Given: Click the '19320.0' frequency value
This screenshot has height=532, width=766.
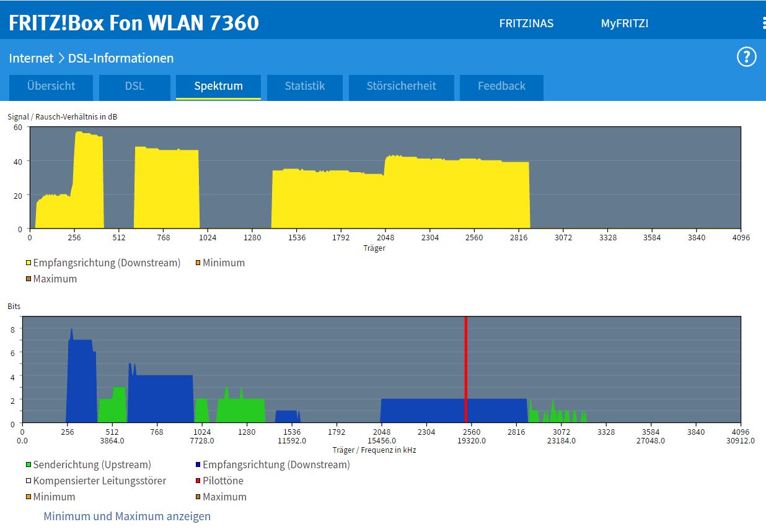Looking at the screenshot, I should pos(472,441).
